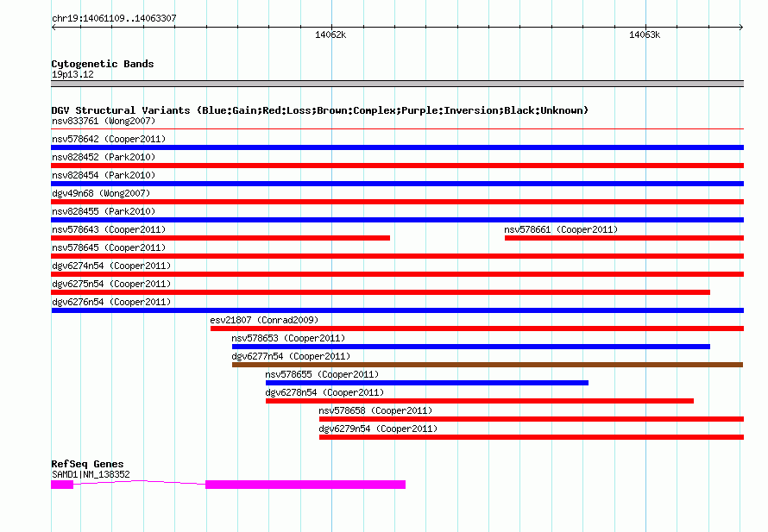This screenshot has width=768, height=532.
Task: Click the nsv578658 (Cooper2011) label
Action: 375,410
